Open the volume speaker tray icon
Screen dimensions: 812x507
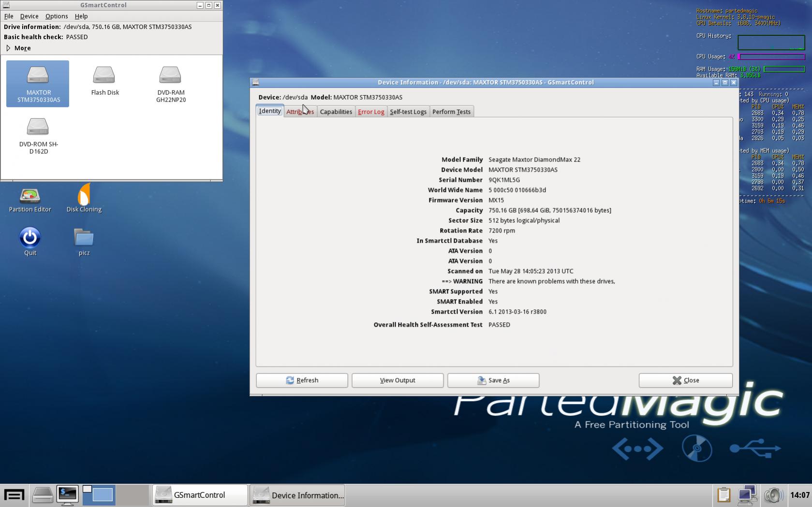[773, 495]
